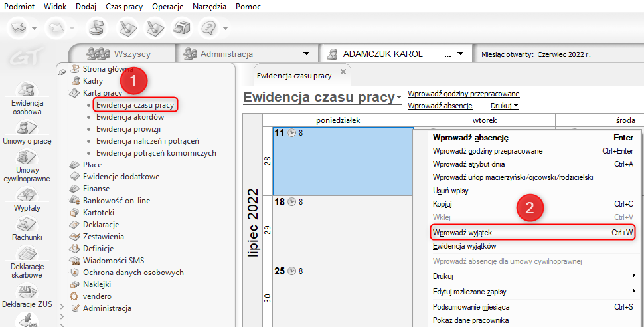Click the Wprowadź absencję link near heading
This screenshot has height=327, width=644.
(440, 106)
